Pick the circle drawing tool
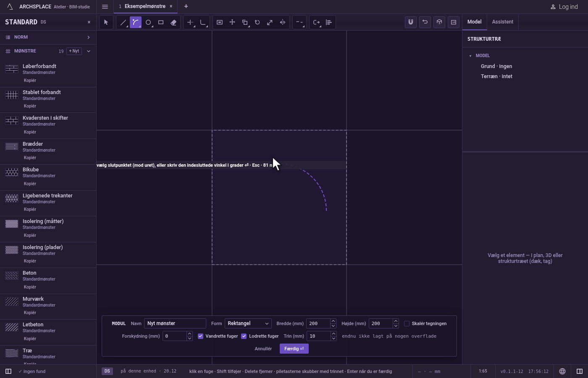The height and width of the screenshot is (378, 588). tap(148, 22)
